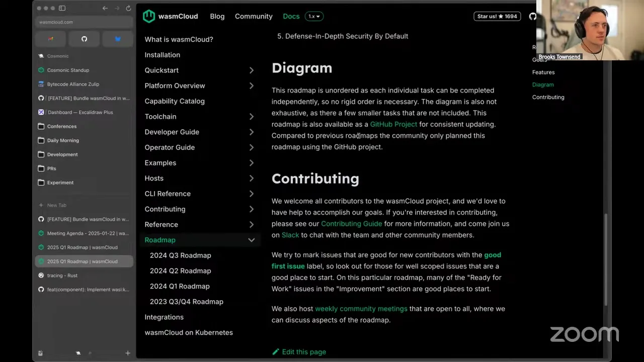Viewport: 644px width, 362px height.
Task: Expand the Operator Guide section chevron
Action: (x=252, y=148)
